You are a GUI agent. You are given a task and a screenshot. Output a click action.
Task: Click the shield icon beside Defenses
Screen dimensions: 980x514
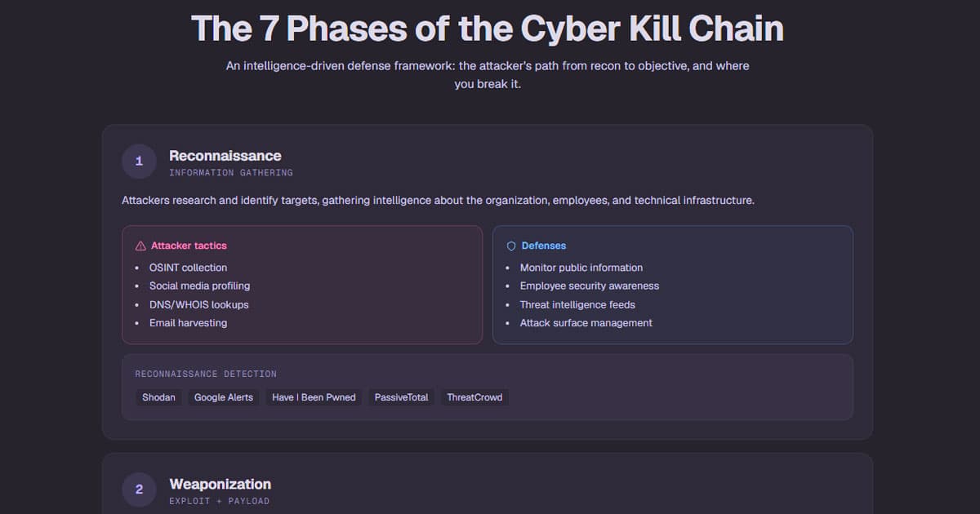tap(511, 246)
